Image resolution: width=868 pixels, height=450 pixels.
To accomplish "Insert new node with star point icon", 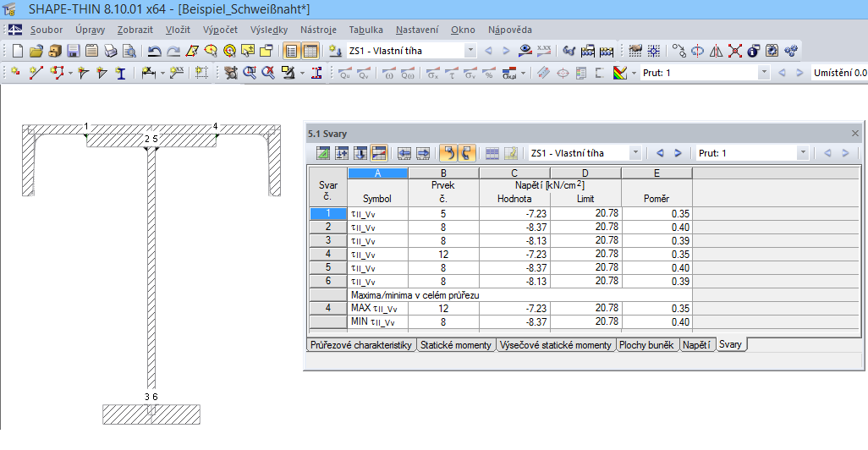I will [15, 73].
